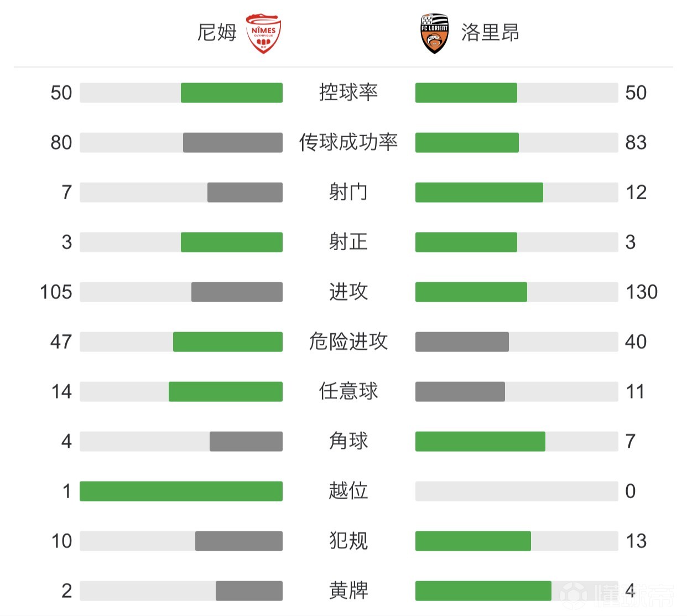Click Lorient green 角球 bar

[x=480, y=441]
